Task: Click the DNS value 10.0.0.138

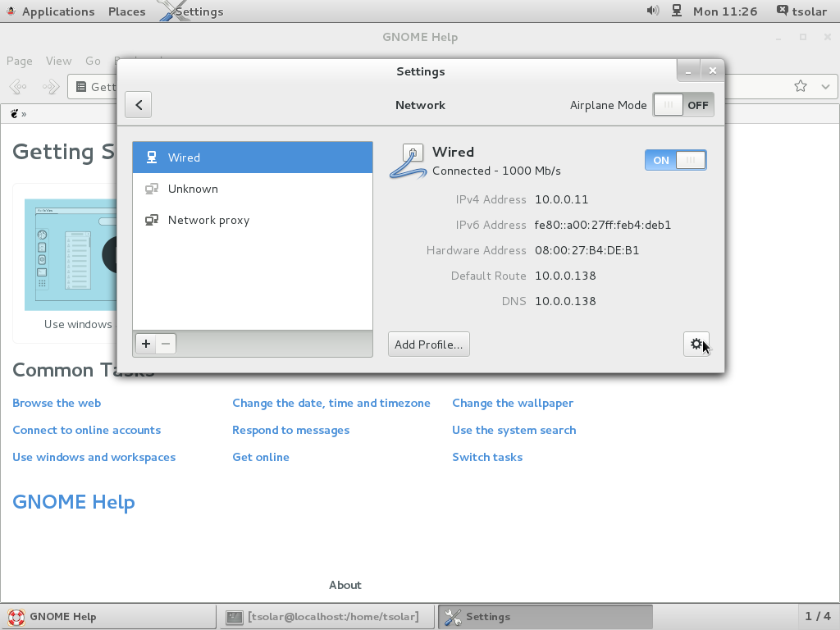Action: pyautogui.click(x=565, y=301)
